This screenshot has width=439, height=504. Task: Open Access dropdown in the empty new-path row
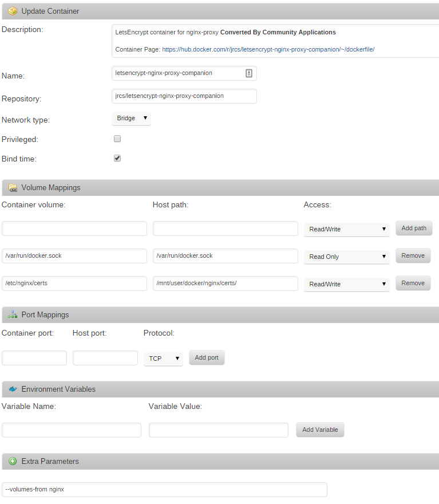coord(347,229)
